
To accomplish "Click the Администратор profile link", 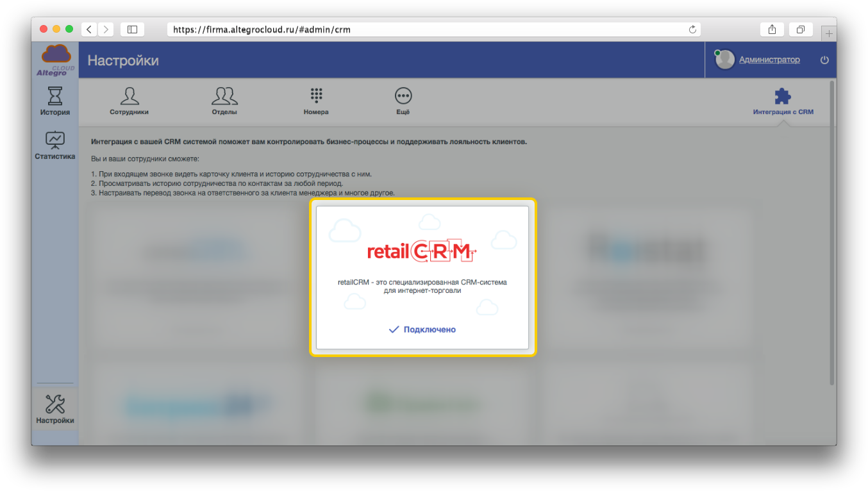I will pyautogui.click(x=769, y=60).
